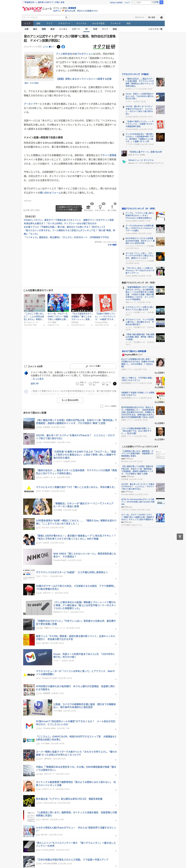Screen dimensions: 186x868
Task: Click もっと見る(43件) comments button
Action: pos(70,400)
